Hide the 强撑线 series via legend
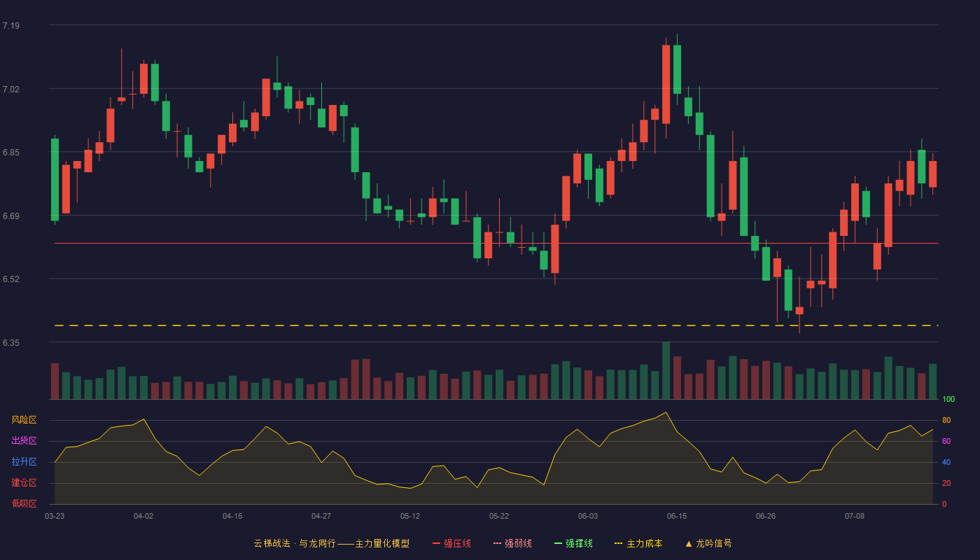 click(573, 543)
